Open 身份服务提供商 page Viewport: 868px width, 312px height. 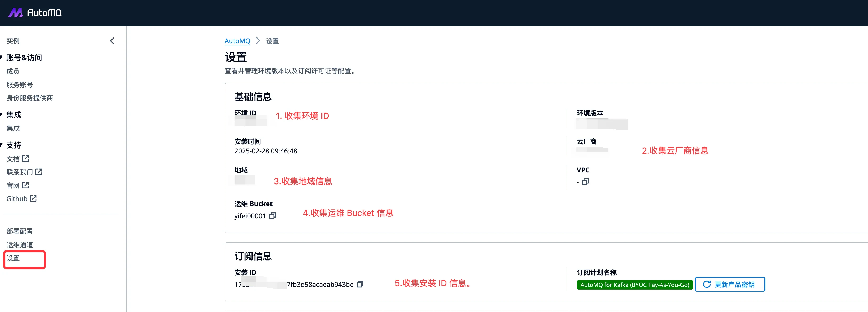pos(30,98)
